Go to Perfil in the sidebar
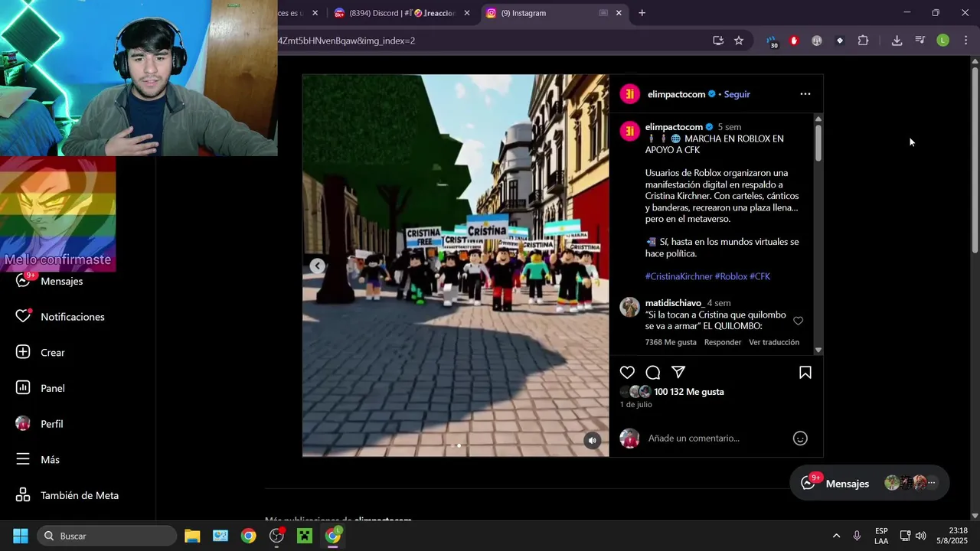Screen dimensions: 980x551 click(41, 424)
